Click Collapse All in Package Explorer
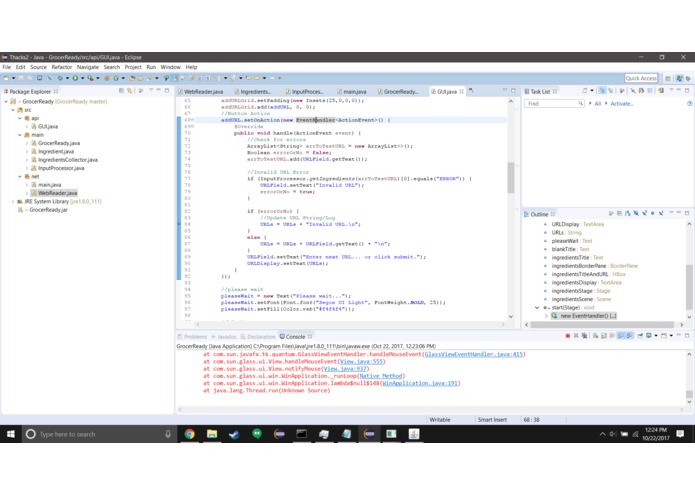The height and width of the screenshot is (494, 695). coord(121,91)
